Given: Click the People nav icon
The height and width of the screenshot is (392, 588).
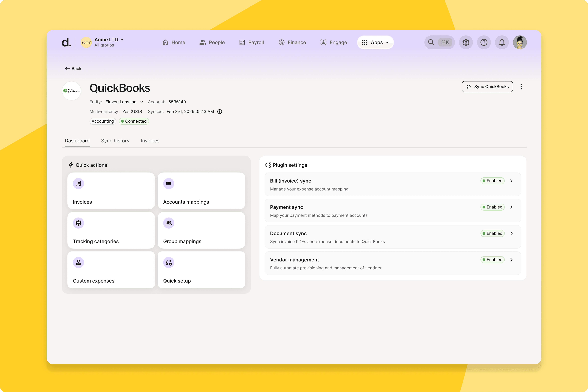Looking at the screenshot, I should coord(203,42).
